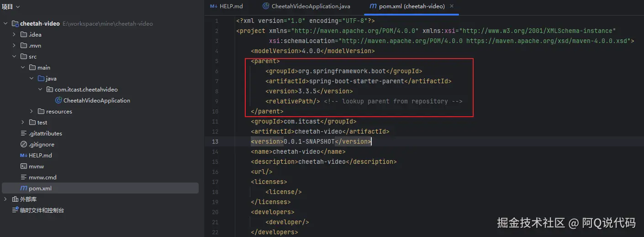Expand the .mvn folder chevron
Viewport: 644px width, 237px height.
[15, 46]
